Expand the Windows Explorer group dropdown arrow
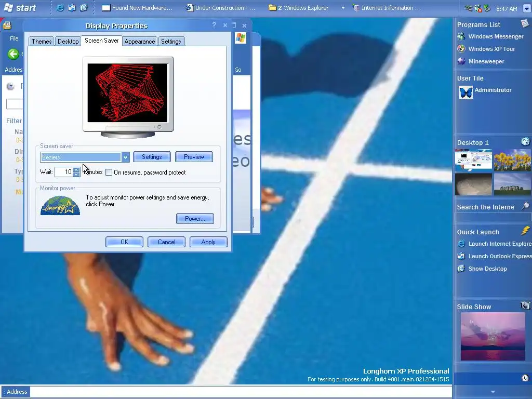 [x=343, y=8]
